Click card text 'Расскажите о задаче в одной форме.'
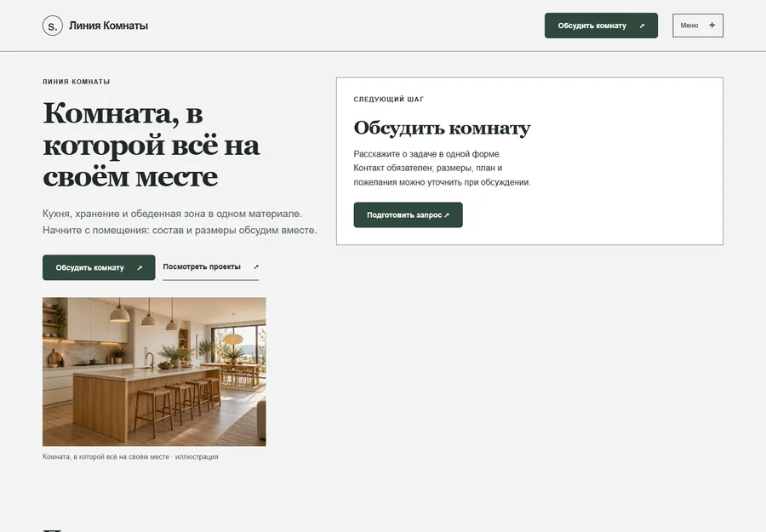This screenshot has height=532, width=766. tap(427, 154)
